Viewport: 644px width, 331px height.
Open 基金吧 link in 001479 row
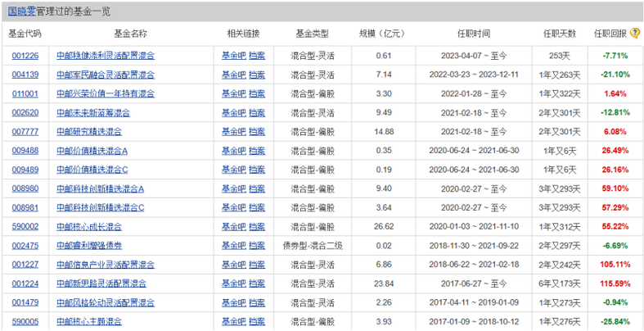click(234, 302)
